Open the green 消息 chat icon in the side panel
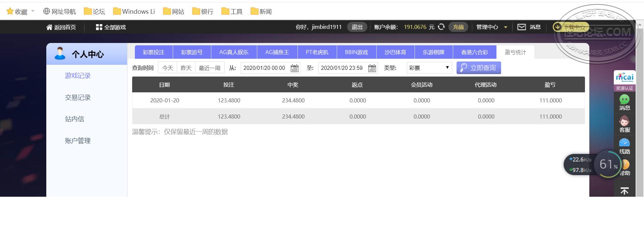The height and width of the screenshot is (234, 644). point(625,99)
